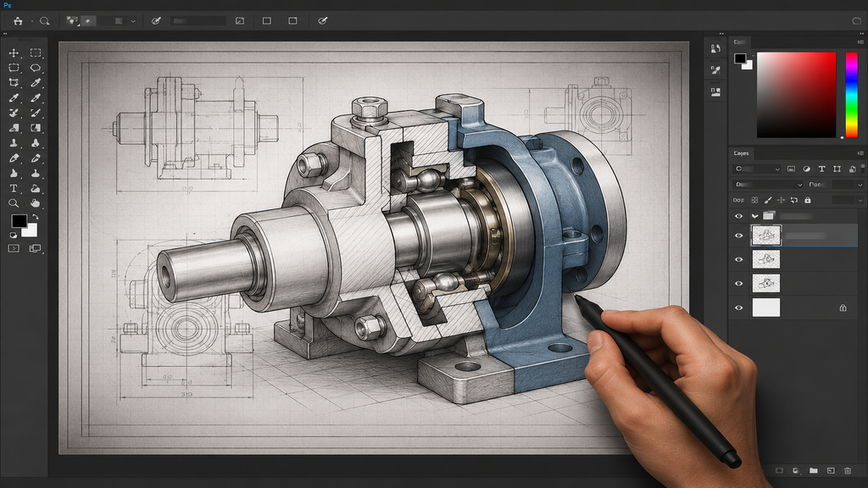
Task: Toggle lock position
Action: [781, 200]
